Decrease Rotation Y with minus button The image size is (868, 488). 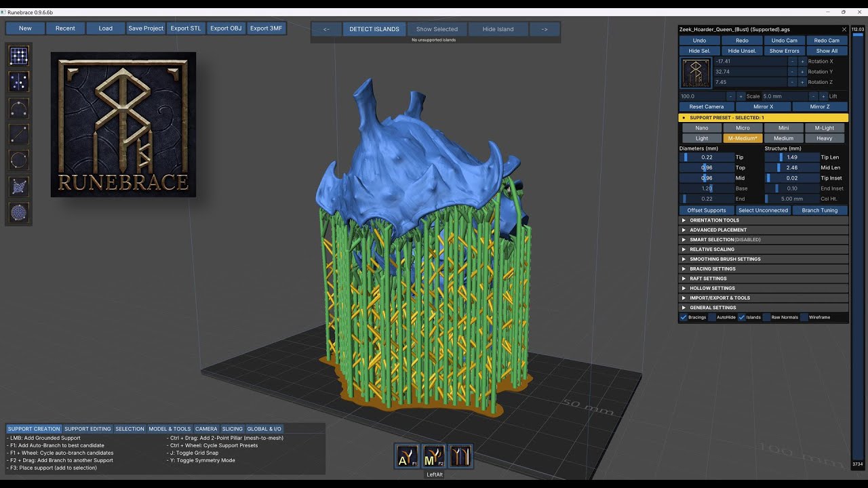pos(792,72)
